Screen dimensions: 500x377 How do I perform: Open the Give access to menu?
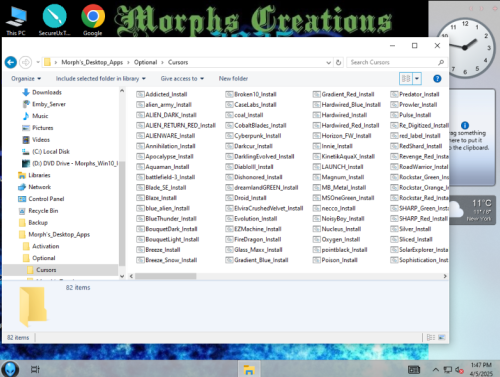pyautogui.click(x=182, y=79)
